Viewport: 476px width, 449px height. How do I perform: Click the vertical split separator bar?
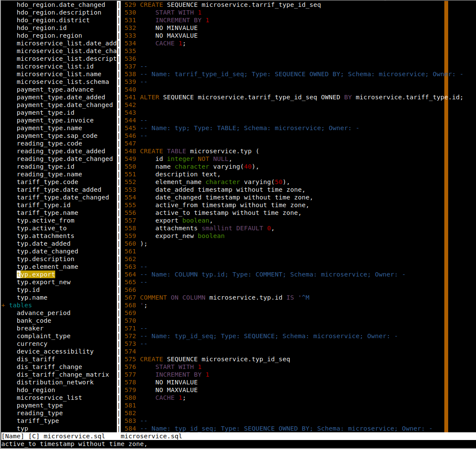[118, 214]
